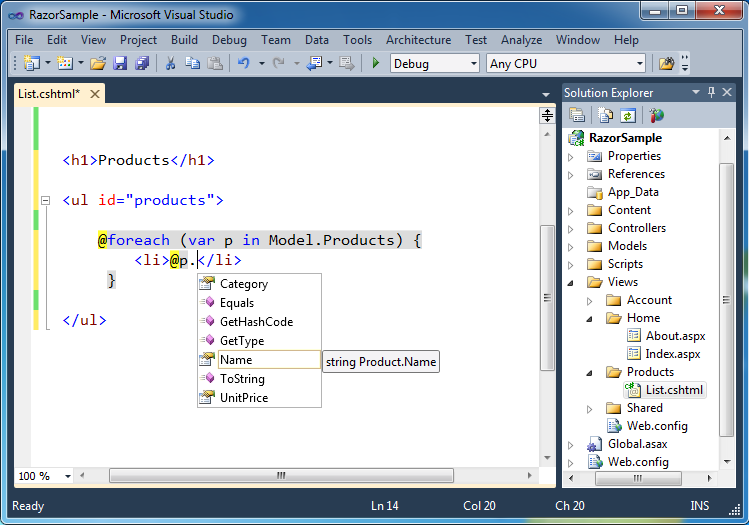Close the List.cshtml tab
This screenshot has width=749, height=525.
coord(95,94)
